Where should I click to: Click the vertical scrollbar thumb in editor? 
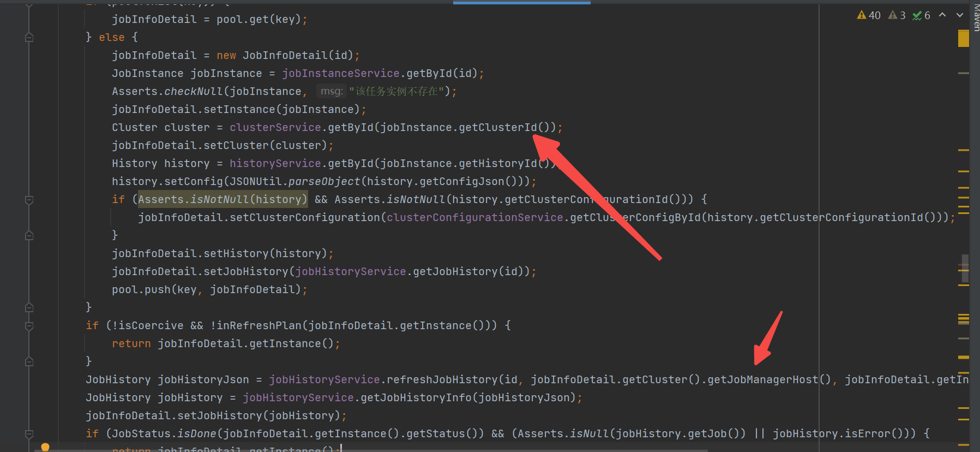[x=965, y=269]
